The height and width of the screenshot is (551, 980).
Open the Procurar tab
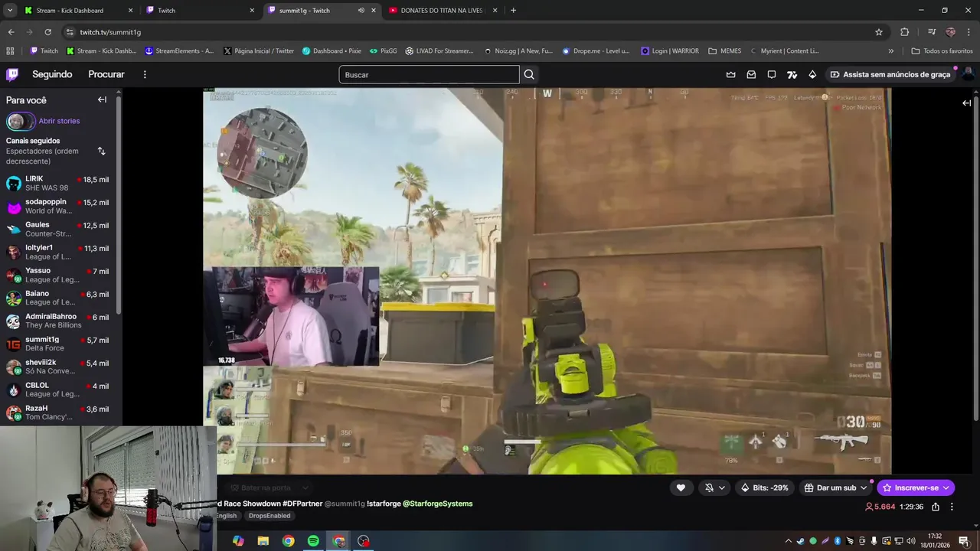(106, 74)
